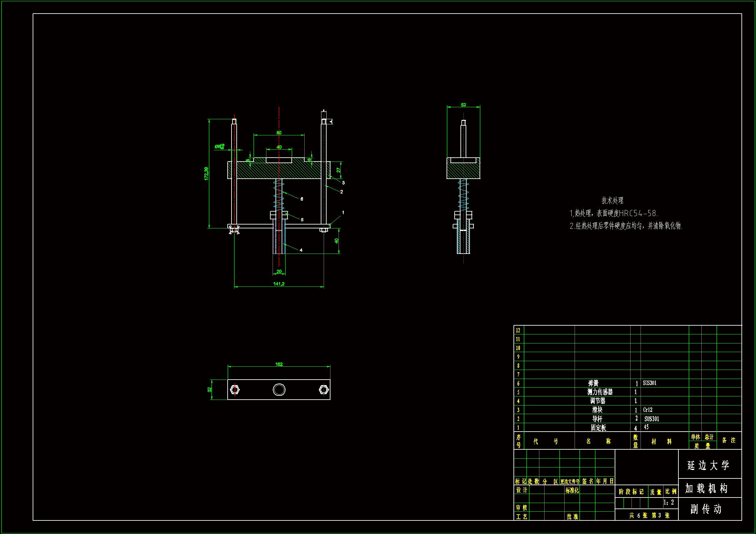Click the 测力传感器 part name cell

click(600, 392)
